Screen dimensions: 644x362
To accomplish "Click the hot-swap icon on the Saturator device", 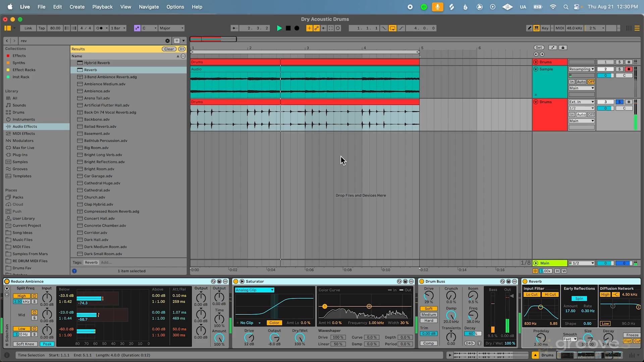I will (x=399, y=282).
